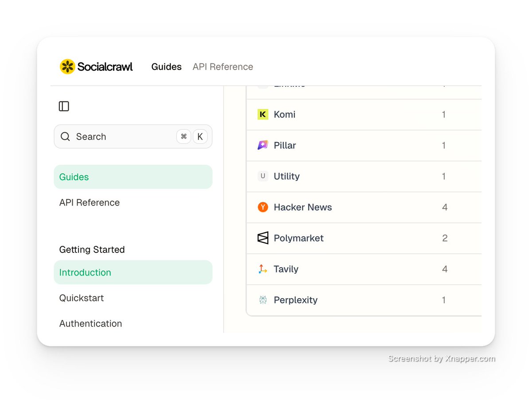Open the API Reference header tab
The width and height of the screenshot is (532, 400).
click(x=223, y=67)
